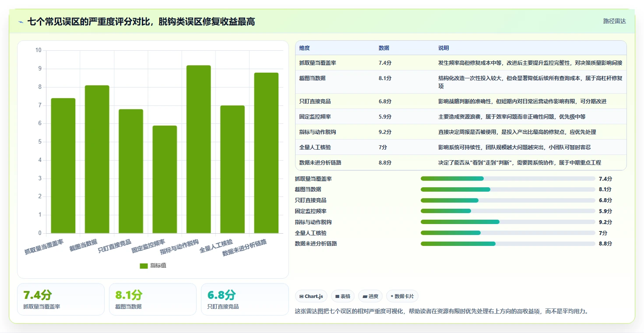
Task: Click the 数据卡片 tag
Action: (402, 296)
